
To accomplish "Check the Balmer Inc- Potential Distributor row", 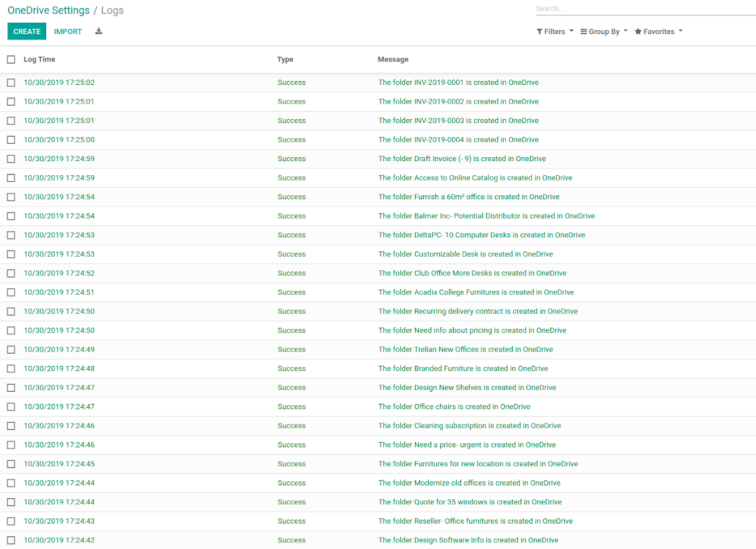I will pyautogui.click(x=11, y=216).
